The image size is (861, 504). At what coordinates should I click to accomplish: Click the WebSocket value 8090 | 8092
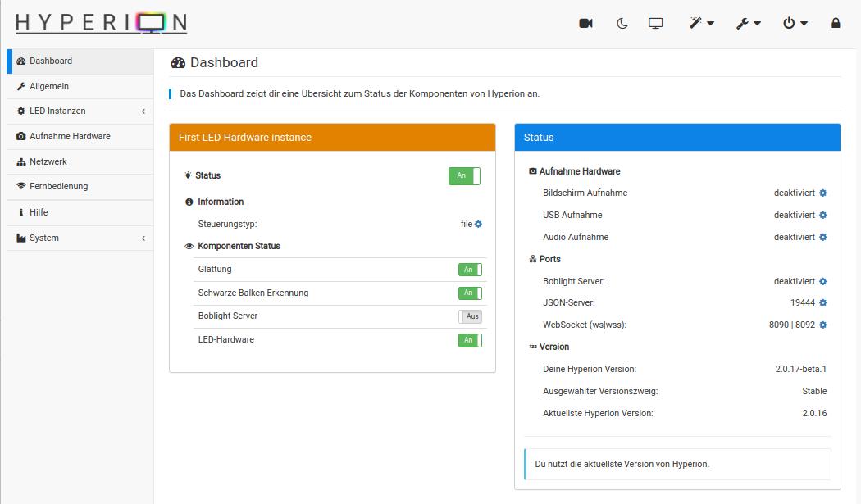(792, 325)
